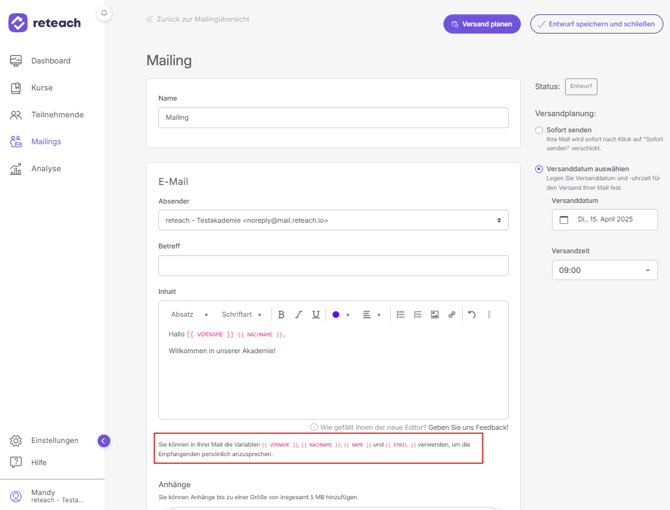Click the insert image icon
670x510 pixels.
(x=435, y=315)
